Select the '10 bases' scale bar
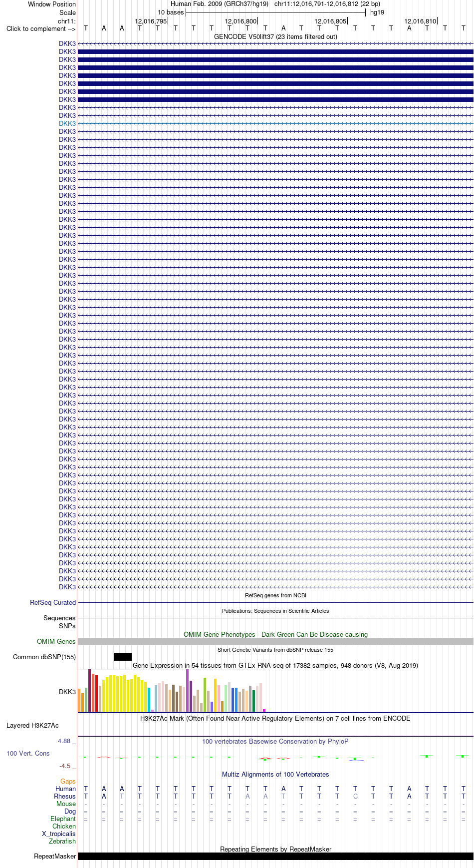Image resolution: width=474 pixels, height=868 pixels. [x=275, y=12]
